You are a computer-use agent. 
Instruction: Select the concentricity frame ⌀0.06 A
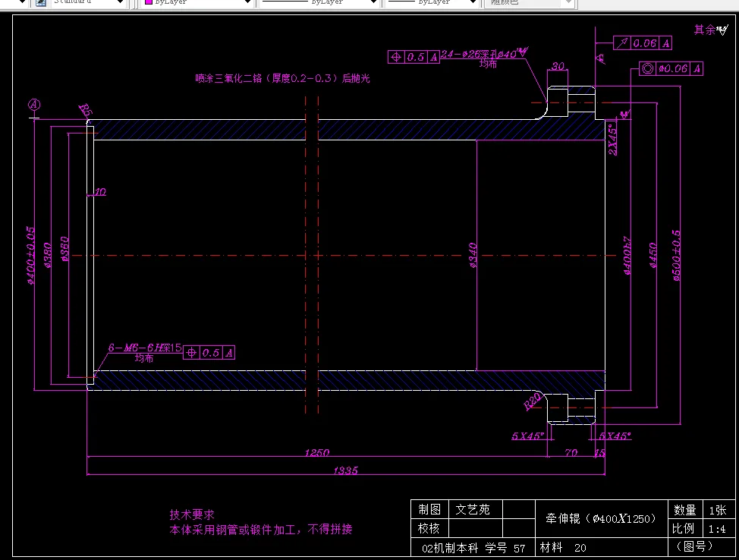pos(671,69)
